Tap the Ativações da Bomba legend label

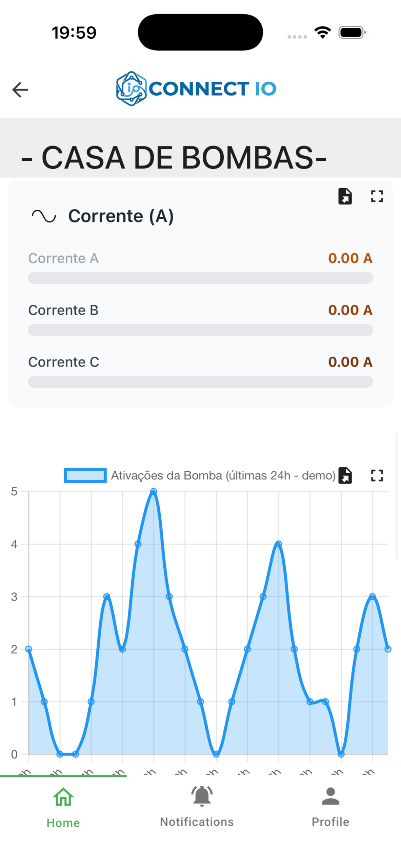point(223,475)
